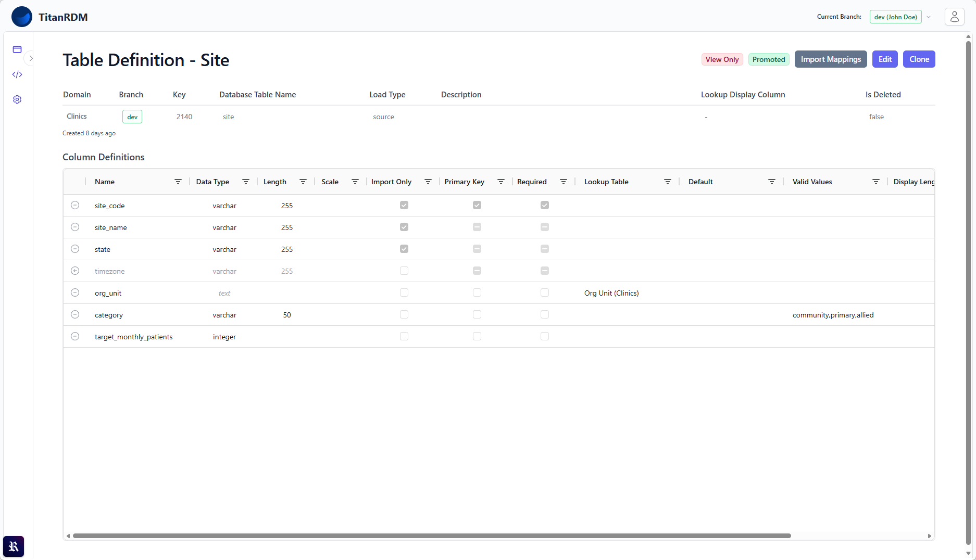Click the Import Mappings button
Image resolution: width=976 pixels, height=560 pixels.
[831, 59]
